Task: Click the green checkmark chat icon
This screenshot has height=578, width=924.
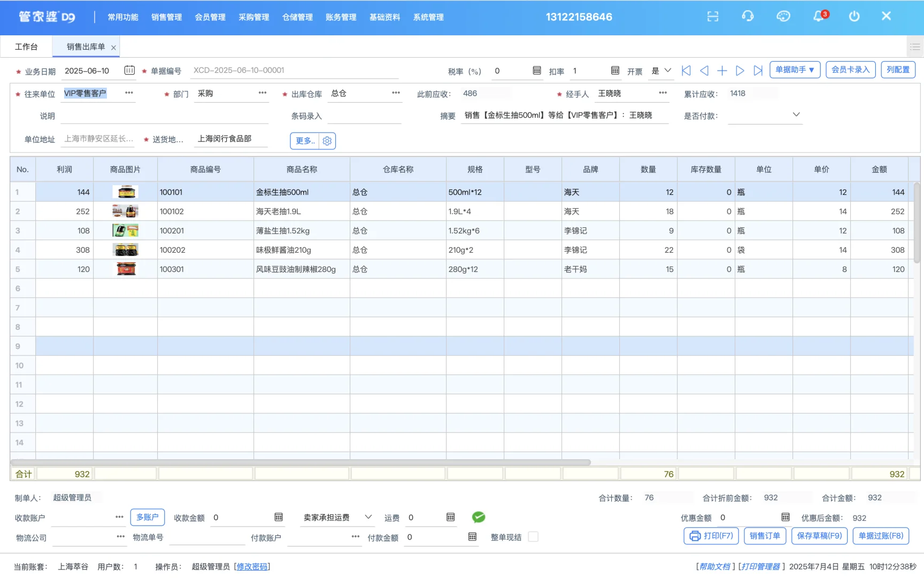Action: tap(479, 517)
